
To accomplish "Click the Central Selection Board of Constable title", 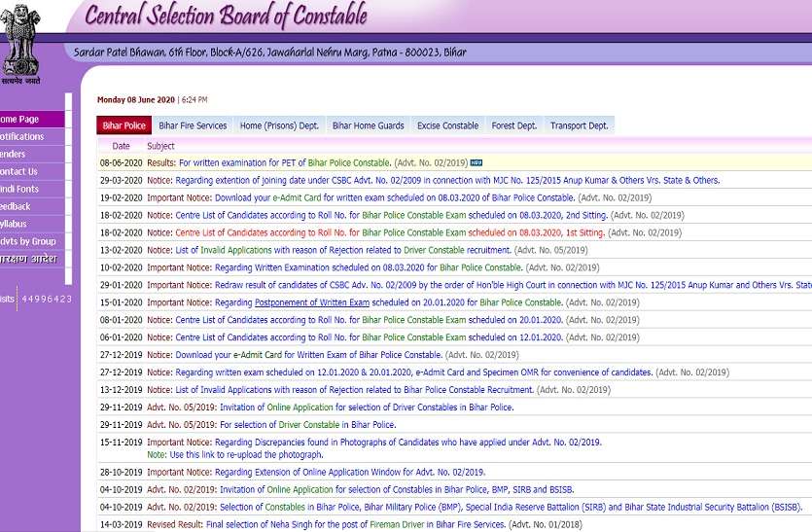I will point(226,16).
